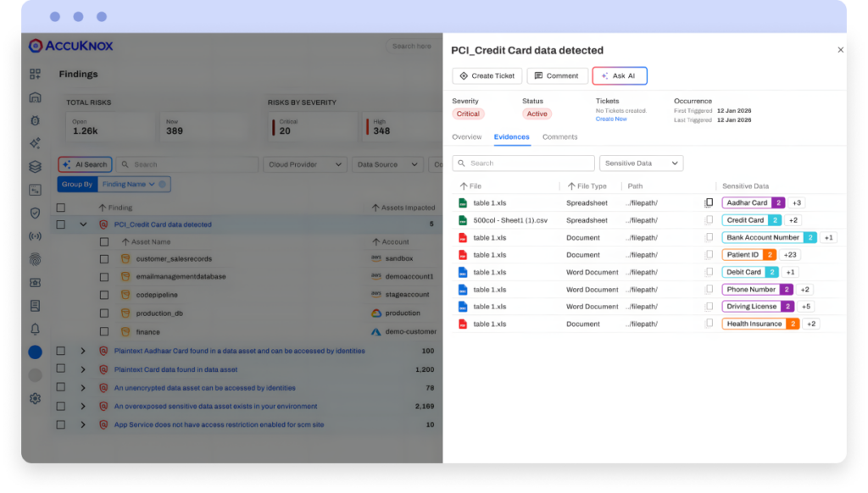Copy path icon for Aadhar Card row
Image resolution: width=868 pixels, height=493 pixels.
[x=709, y=203]
